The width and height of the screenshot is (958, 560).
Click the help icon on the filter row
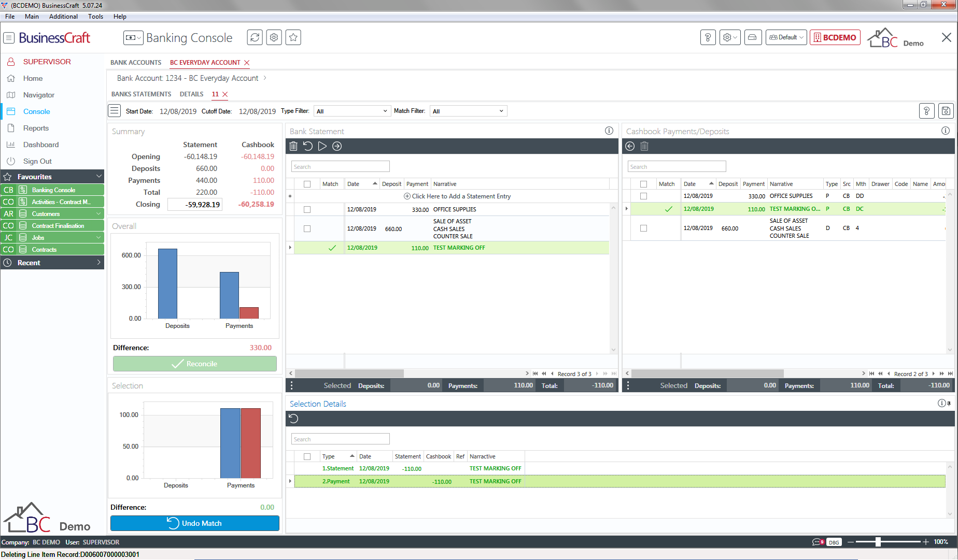pos(926,111)
